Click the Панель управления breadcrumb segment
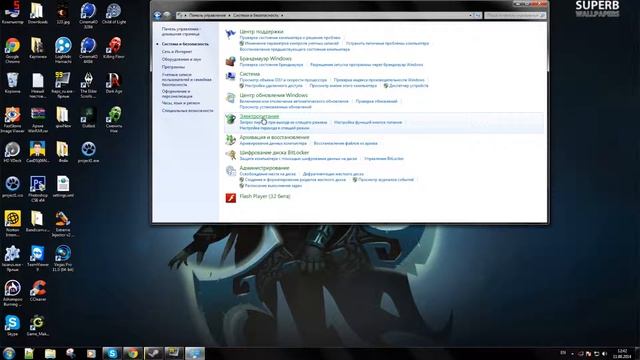This screenshot has width=640, height=360. pos(207,15)
